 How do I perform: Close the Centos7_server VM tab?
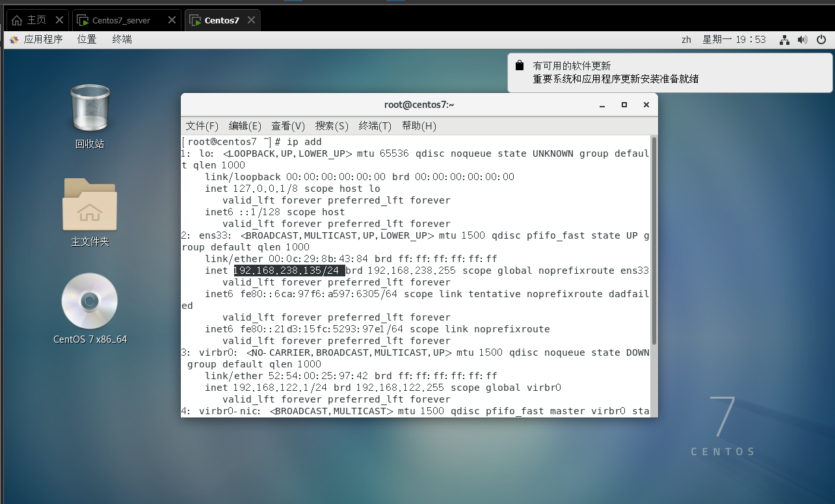click(x=172, y=20)
